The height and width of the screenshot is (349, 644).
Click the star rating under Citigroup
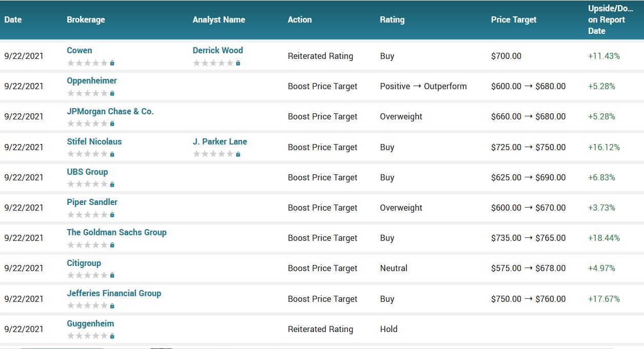[88, 275]
